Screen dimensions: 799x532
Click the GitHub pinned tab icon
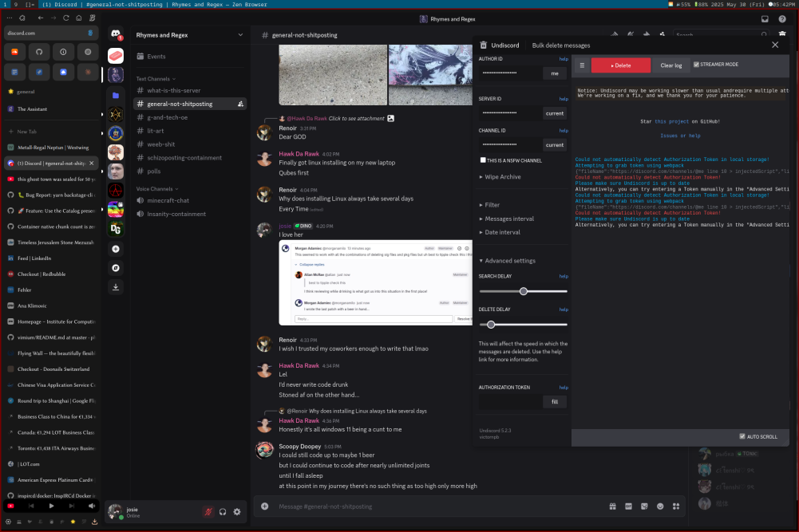pos(39,52)
